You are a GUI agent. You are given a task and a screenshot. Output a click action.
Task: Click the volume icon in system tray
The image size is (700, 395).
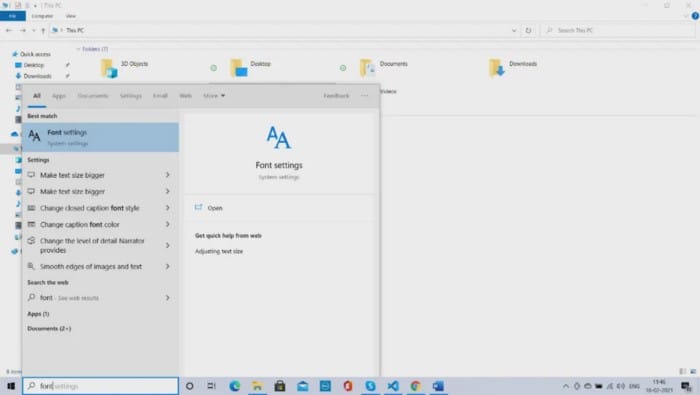pos(621,386)
